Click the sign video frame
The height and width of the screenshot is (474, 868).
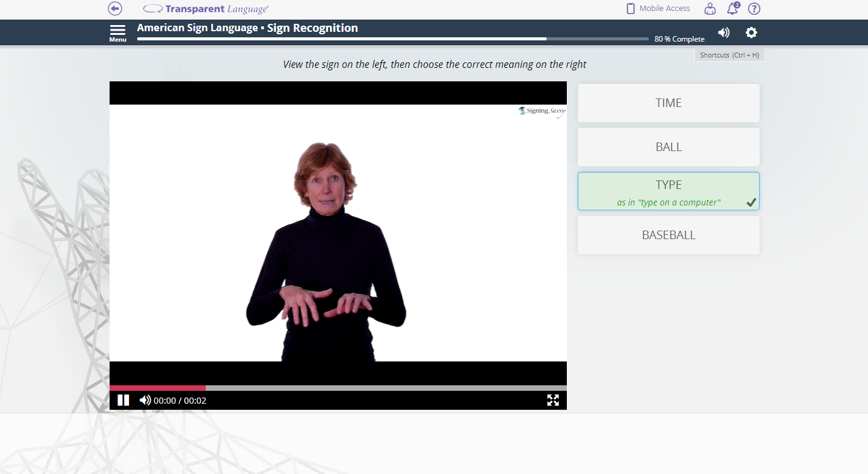338,232
